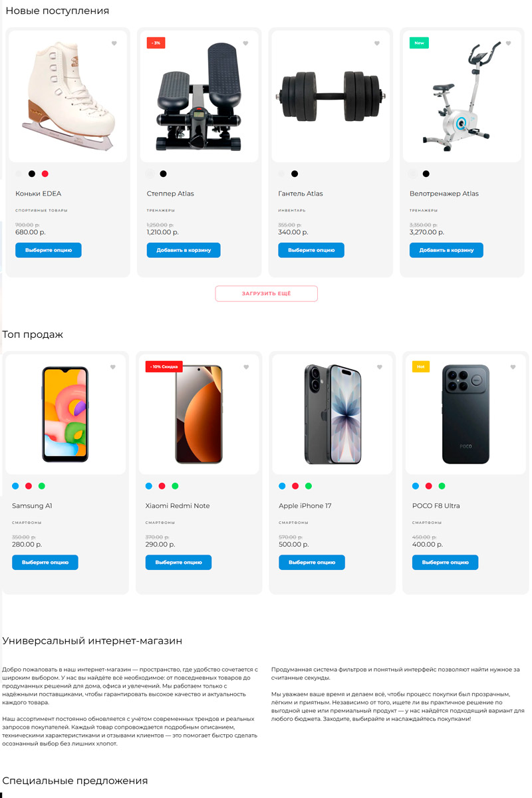Open Велотренажер Atlas product image

coord(462,97)
